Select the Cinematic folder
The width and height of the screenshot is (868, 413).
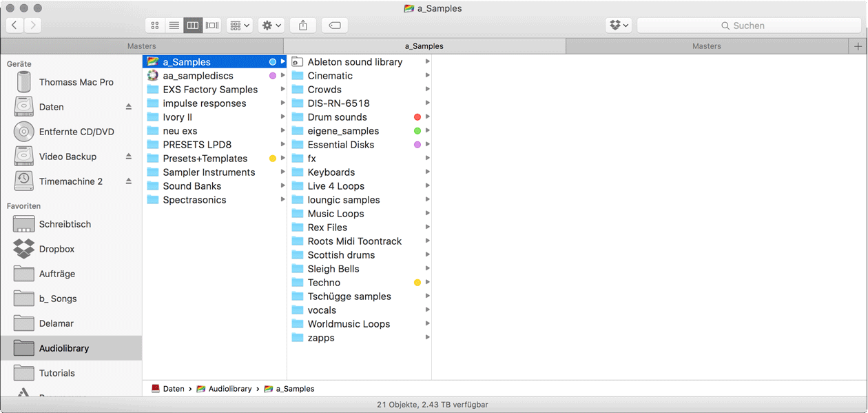tap(360, 76)
